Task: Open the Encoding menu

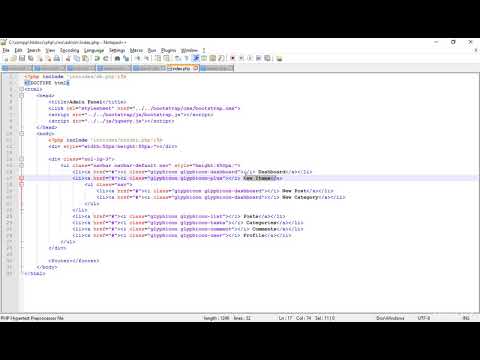Action: (70, 50)
